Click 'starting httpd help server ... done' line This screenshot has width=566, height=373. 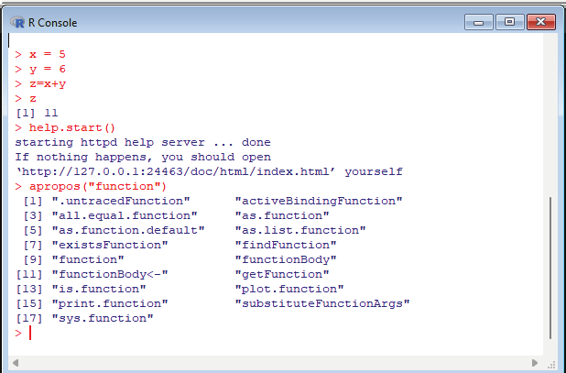[143, 143]
